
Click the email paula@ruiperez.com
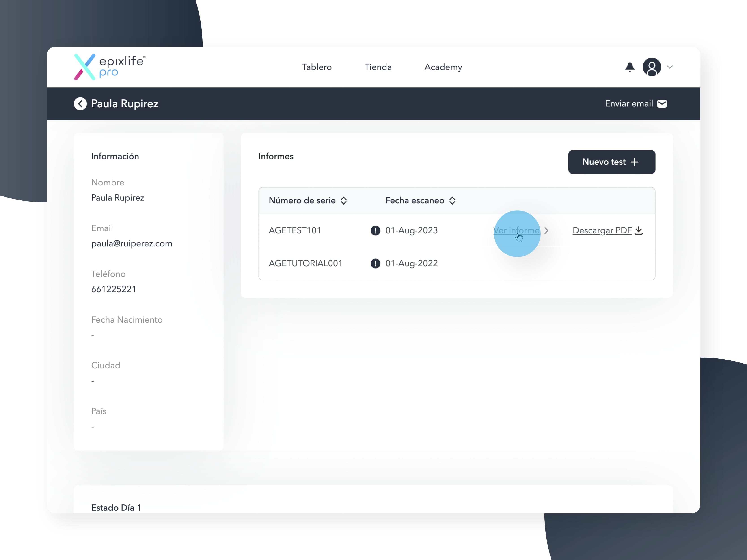click(x=132, y=243)
